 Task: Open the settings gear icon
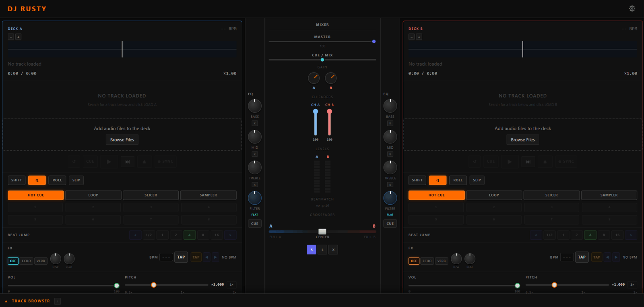coord(632,8)
